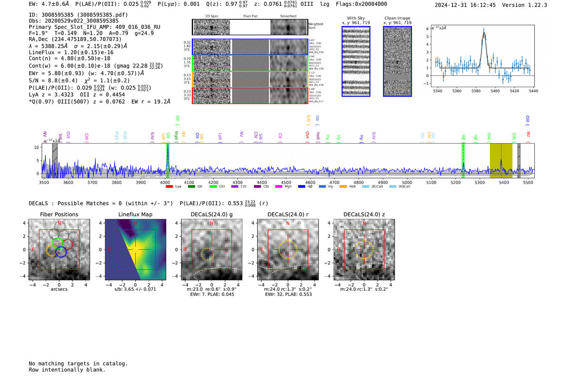Click the 'Q(z): 0.97' header value
576x392 pixels.
(x=221, y=4)
